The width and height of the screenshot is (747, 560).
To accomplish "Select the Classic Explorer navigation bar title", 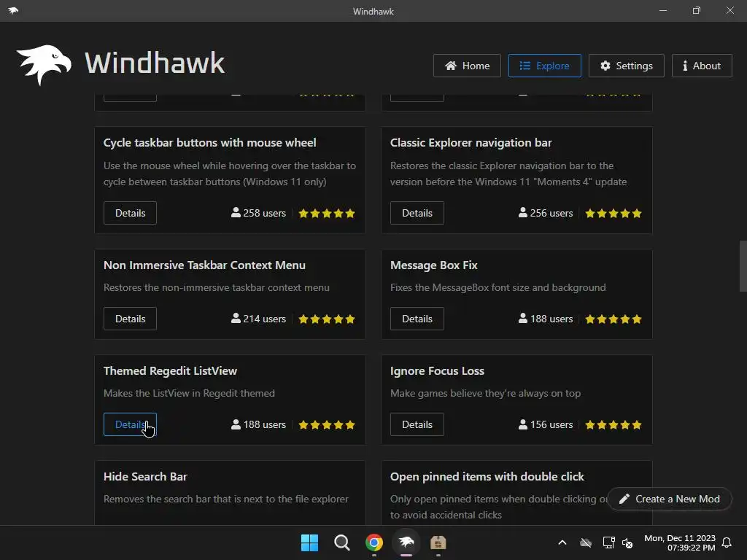I will pyautogui.click(x=471, y=142).
